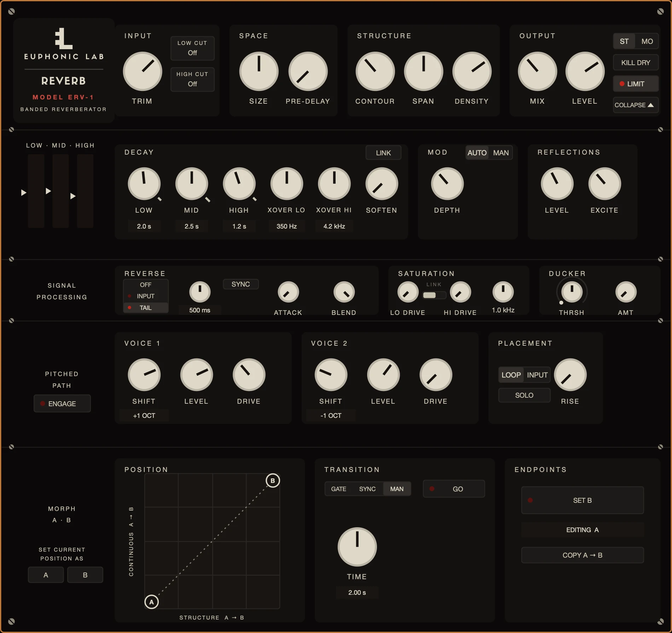Open the Voice 1 shift +1 OCT selector

144,415
